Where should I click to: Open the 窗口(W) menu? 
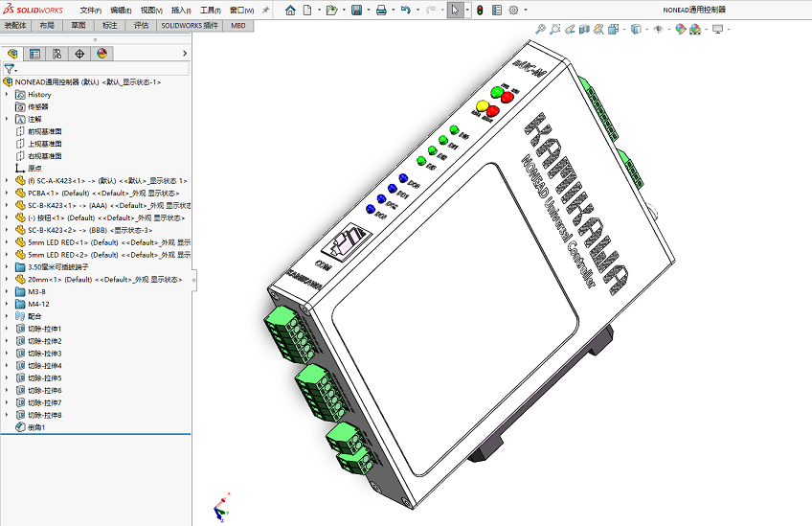[x=242, y=11]
